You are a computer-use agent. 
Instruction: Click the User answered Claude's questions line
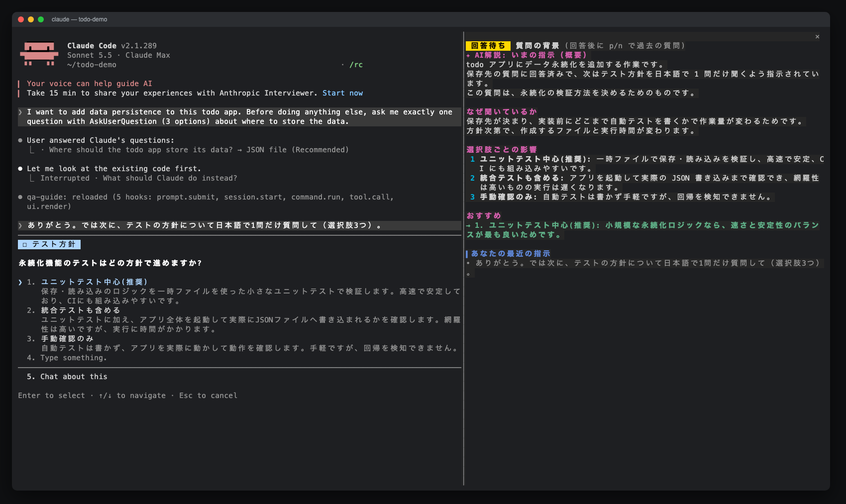tap(101, 140)
